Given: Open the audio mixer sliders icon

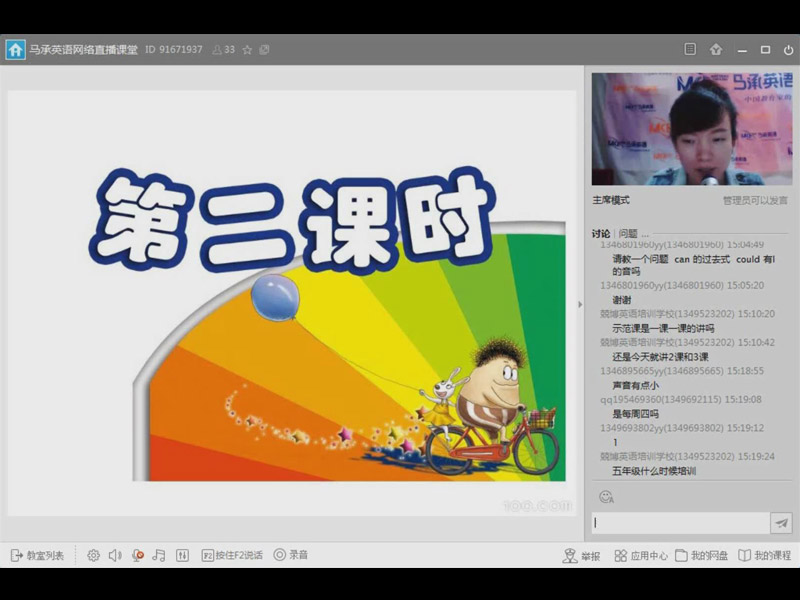Looking at the screenshot, I should coord(182,555).
